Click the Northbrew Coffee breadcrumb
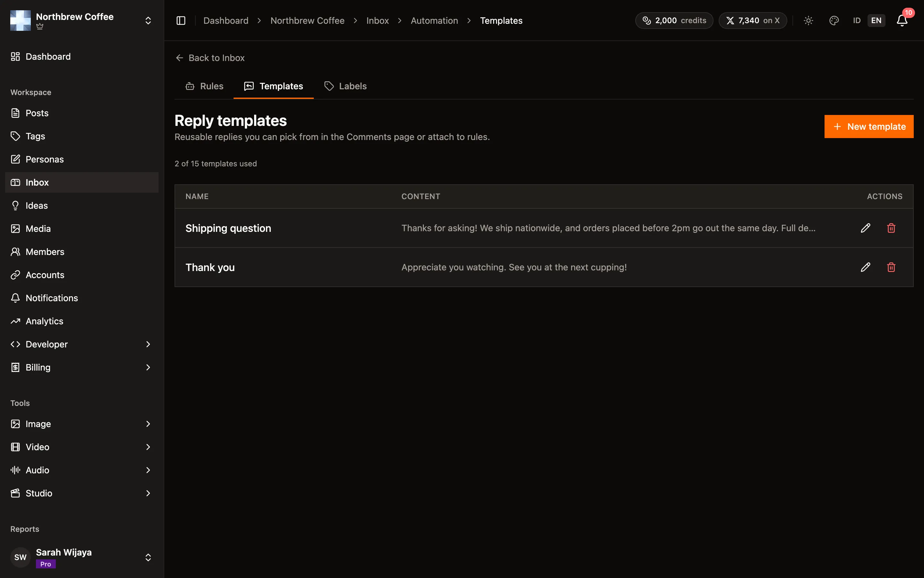924x578 pixels. pos(307,21)
